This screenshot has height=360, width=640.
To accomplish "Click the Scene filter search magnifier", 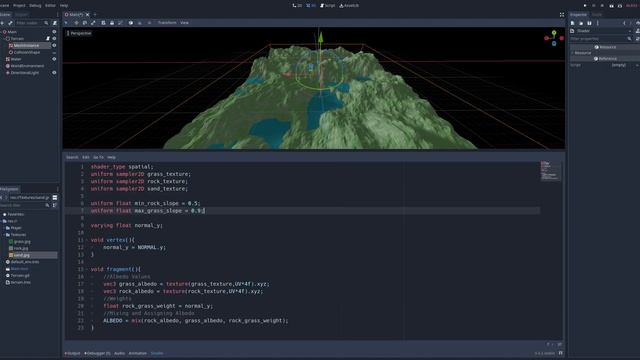I will pos(46,23).
